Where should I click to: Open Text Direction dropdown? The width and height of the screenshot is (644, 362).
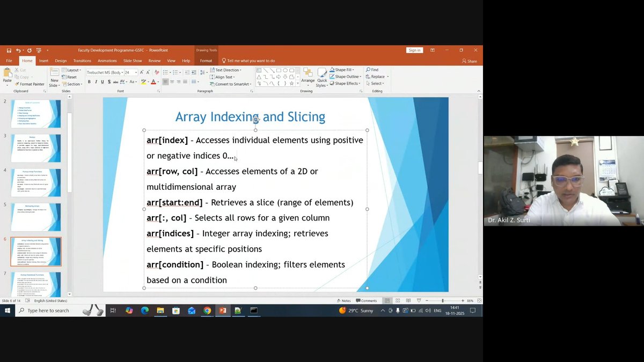[225, 70]
